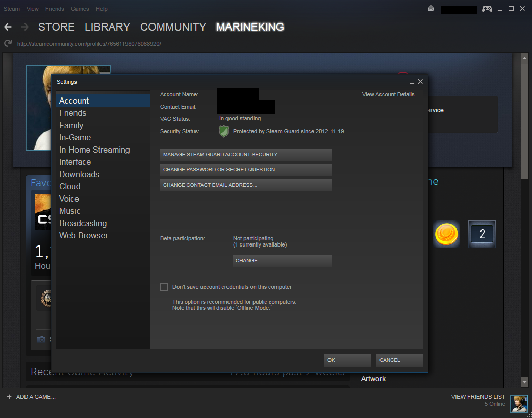Open the inbox envelope icon
The width and height of the screenshot is (532, 418).
[430, 9]
